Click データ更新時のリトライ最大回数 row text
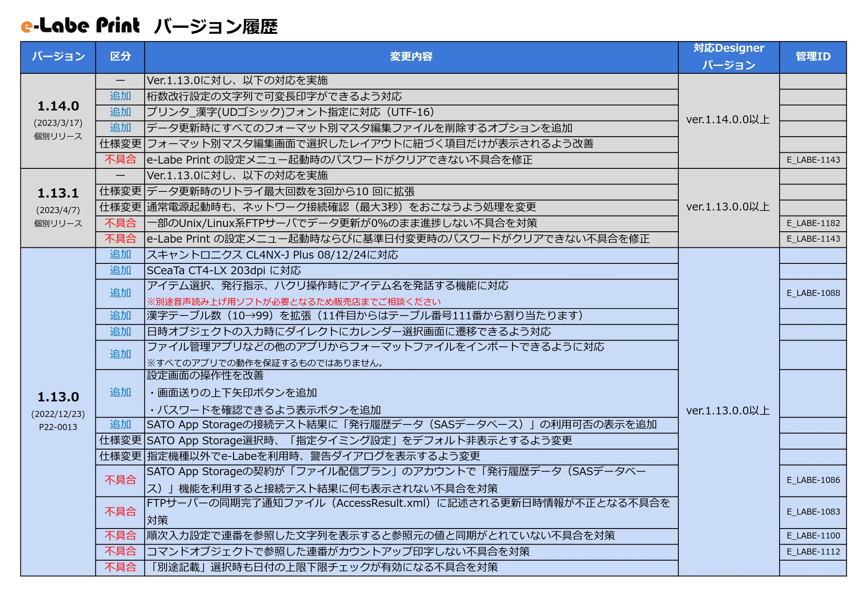Image resolution: width=868 pixels, height=614 pixels. coord(281,192)
